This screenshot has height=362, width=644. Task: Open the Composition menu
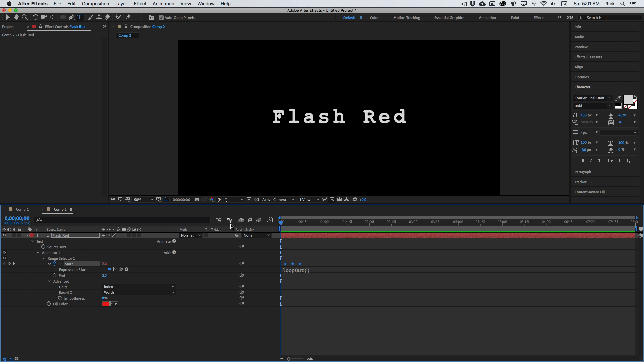click(95, 4)
